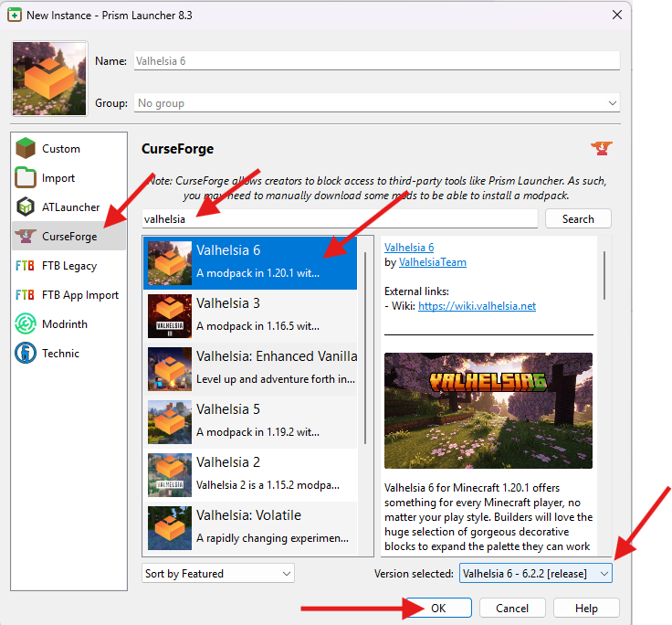Select the Import folder icon

[26, 177]
